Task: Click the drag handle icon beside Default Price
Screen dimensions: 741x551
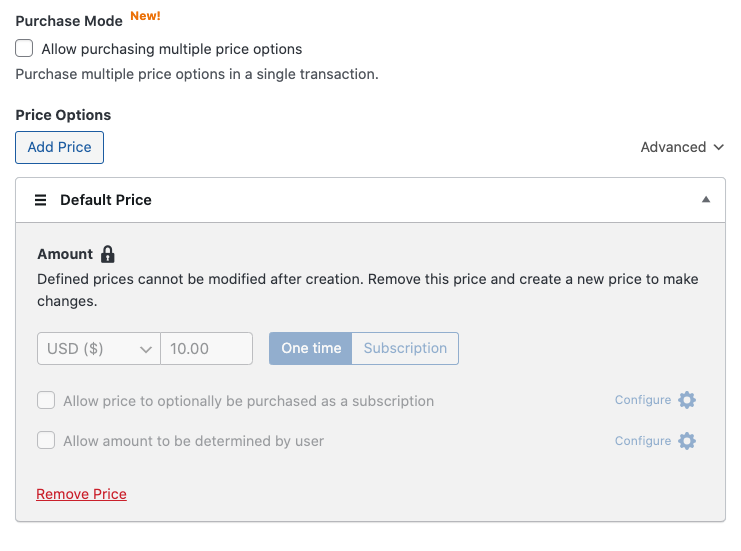Action: (41, 200)
